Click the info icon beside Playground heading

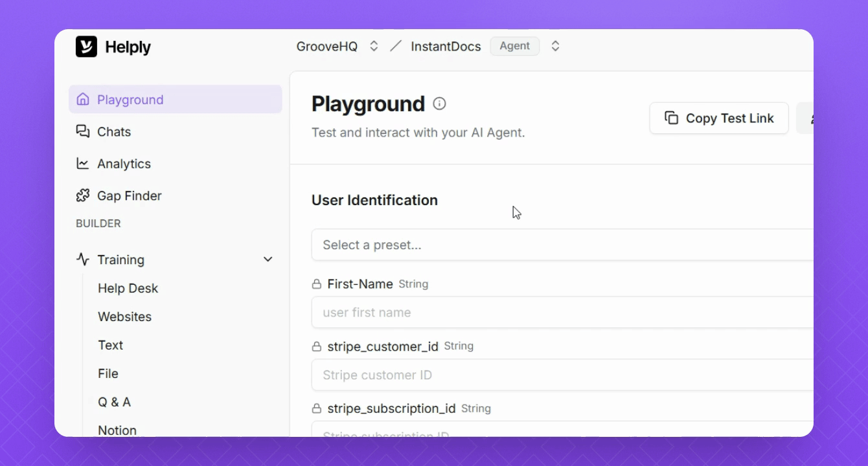pos(439,104)
